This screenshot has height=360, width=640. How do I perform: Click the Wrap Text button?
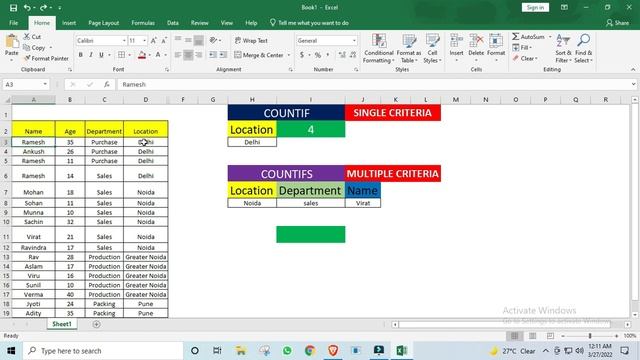point(251,41)
